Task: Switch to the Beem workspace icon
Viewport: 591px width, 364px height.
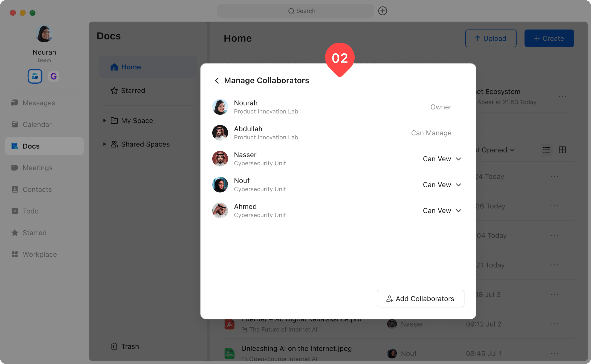Action: [x=35, y=76]
